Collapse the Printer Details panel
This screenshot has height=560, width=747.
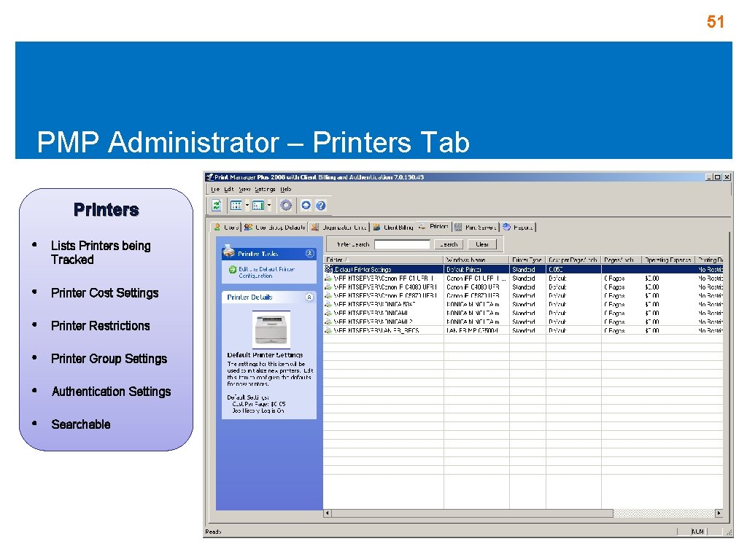tap(309, 297)
